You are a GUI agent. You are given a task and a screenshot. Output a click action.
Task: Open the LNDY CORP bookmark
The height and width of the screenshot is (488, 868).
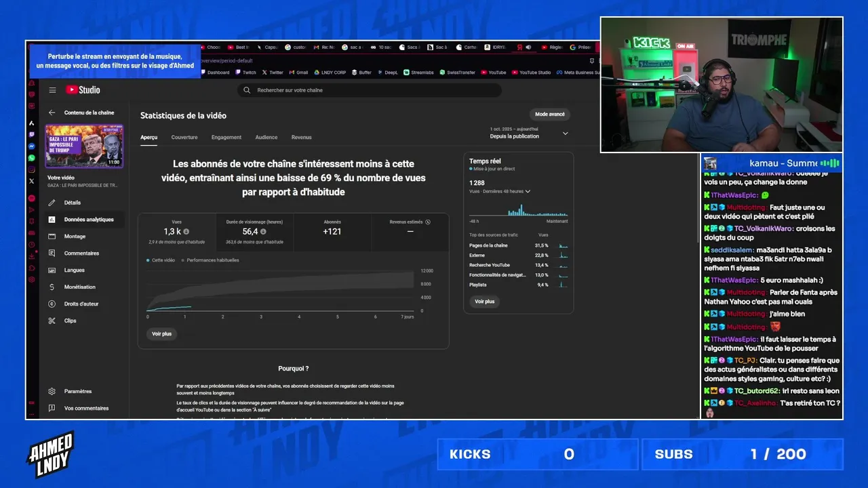click(x=330, y=73)
